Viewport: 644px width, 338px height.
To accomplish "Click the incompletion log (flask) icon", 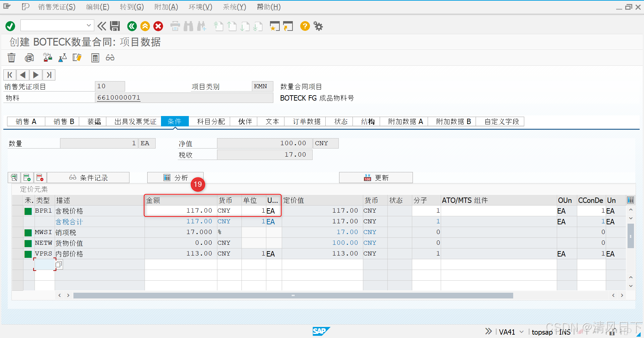I will [62, 58].
